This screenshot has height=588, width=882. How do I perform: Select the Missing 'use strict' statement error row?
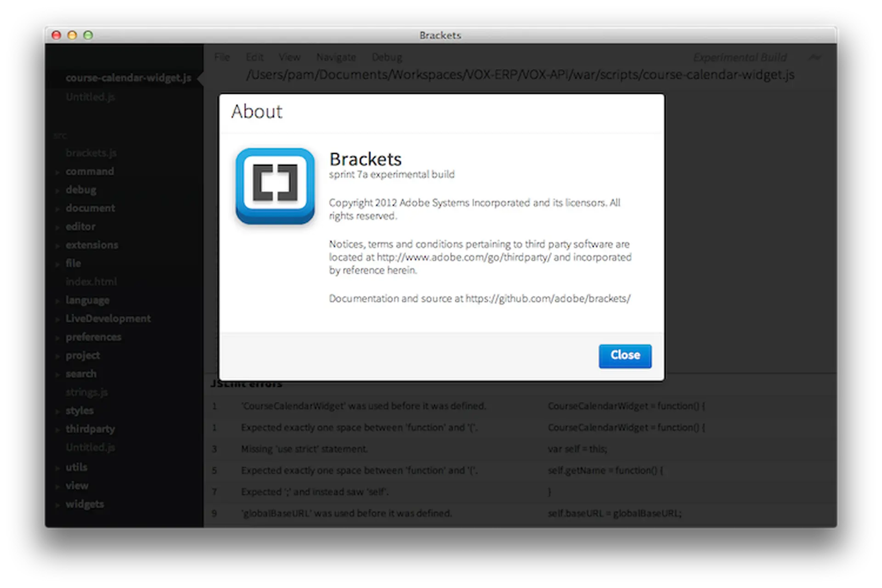click(x=304, y=449)
